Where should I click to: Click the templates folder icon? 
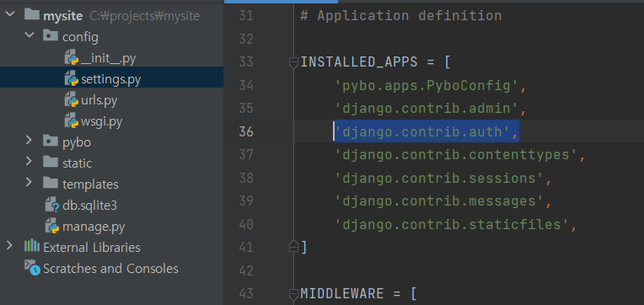coord(51,183)
